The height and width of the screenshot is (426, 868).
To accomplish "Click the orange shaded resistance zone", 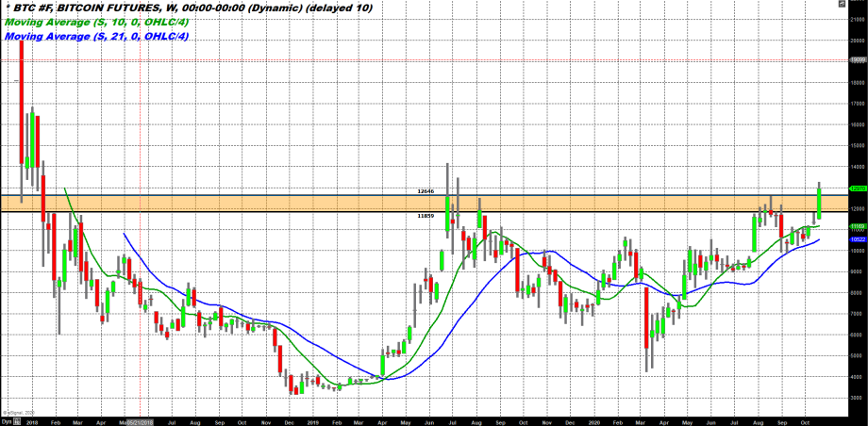I will (283, 203).
